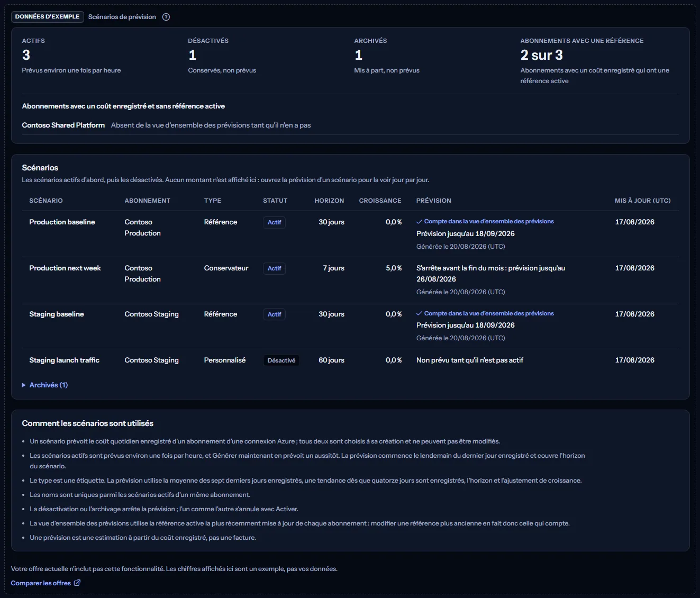Click "Compte dans la vue d'ensemble" for Staging baseline

coord(485,314)
